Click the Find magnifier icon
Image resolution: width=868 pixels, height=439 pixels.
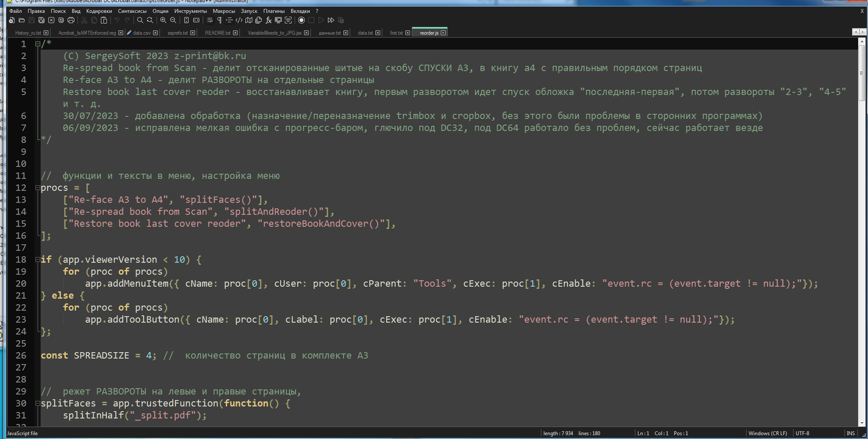click(140, 20)
